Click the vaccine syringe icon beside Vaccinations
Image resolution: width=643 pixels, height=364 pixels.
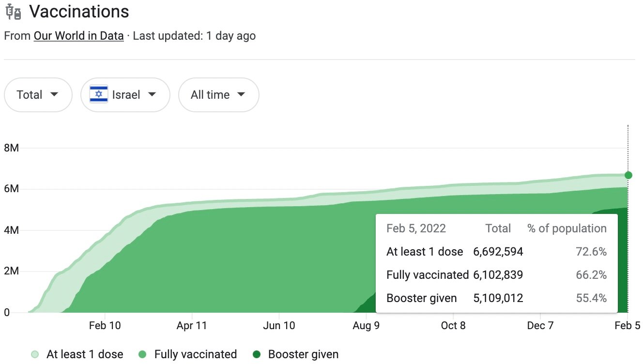[x=14, y=12]
